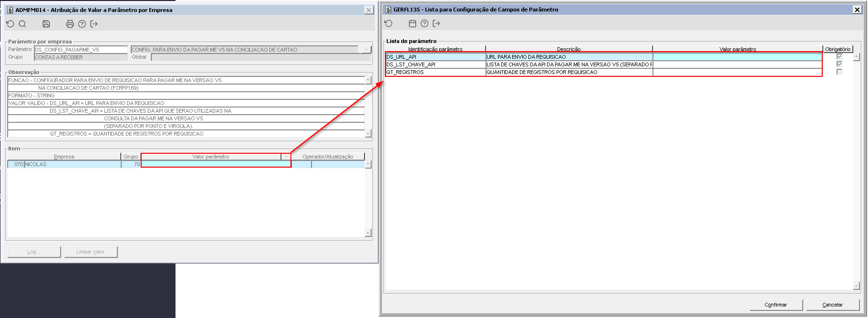Click the Identificação parâmetro column header
Viewport: 868px width, 318px height.
435,49
